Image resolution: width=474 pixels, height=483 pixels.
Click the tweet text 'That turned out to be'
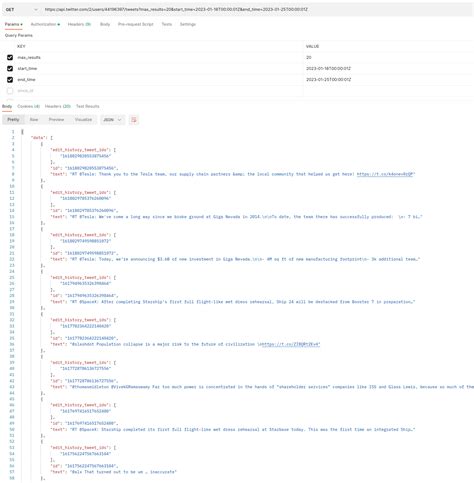(x=110, y=472)
